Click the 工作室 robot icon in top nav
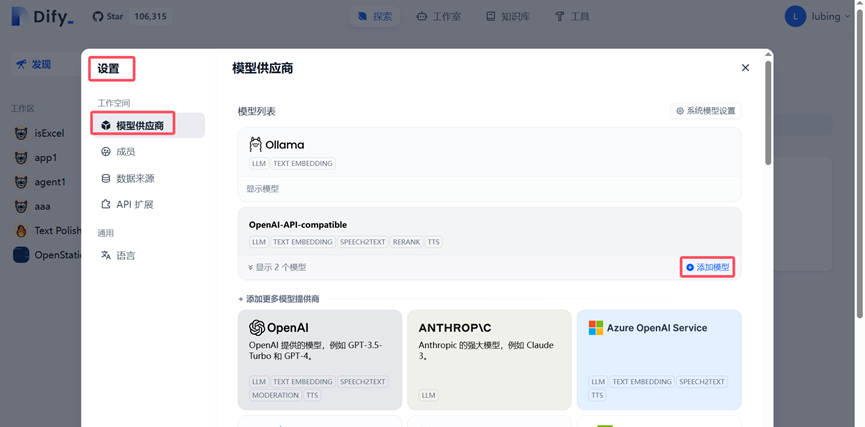The height and width of the screenshot is (427, 865). tap(422, 17)
